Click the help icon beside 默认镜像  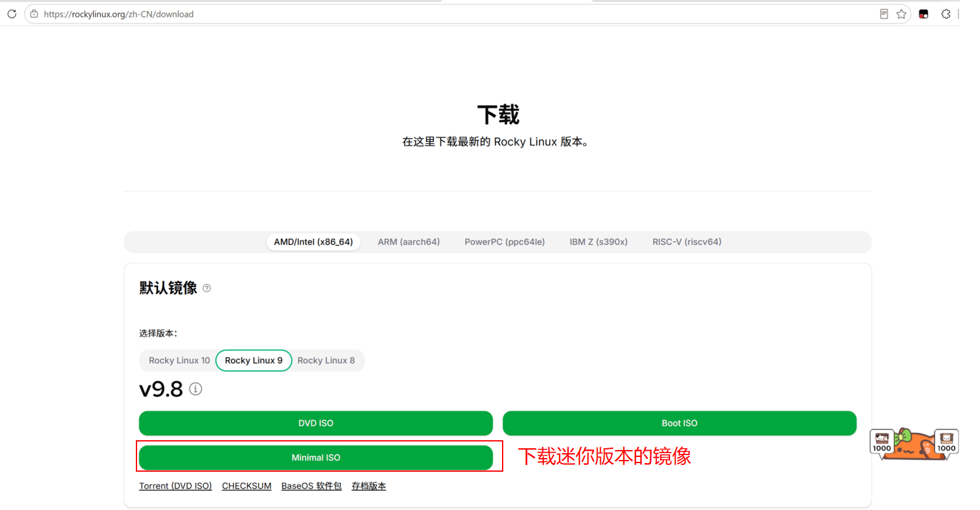click(207, 288)
